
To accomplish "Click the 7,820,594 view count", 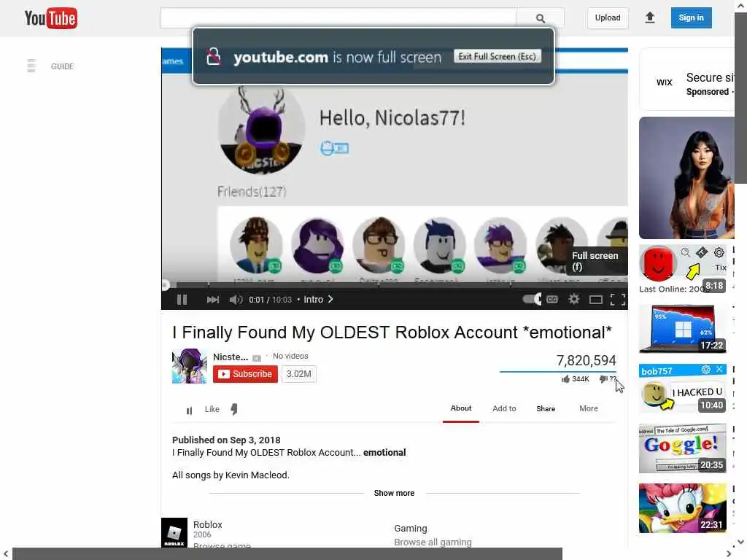I will 587,360.
